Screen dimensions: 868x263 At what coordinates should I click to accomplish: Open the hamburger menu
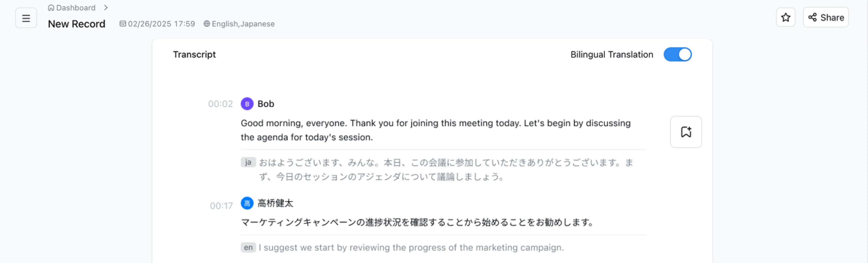(x=26, y=18)
